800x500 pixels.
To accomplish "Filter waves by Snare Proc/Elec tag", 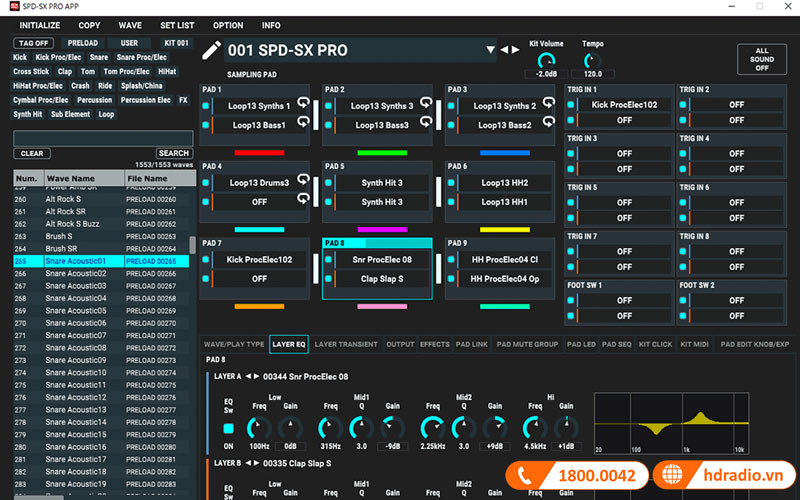I will click(142, 58).
